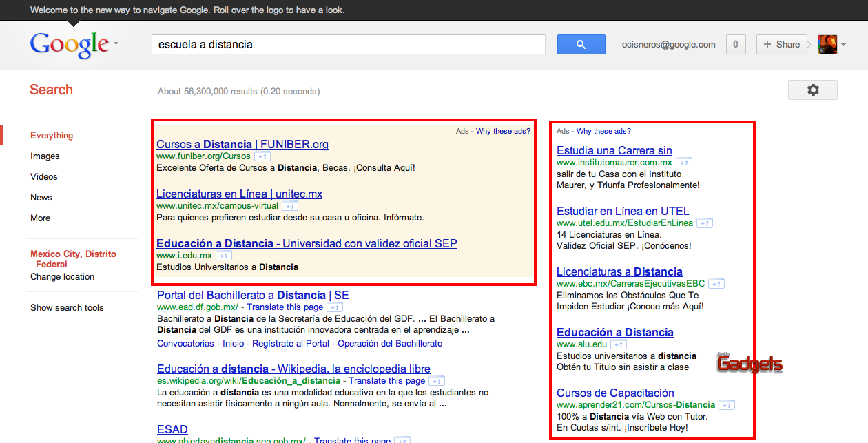
Task: Open the dropdown arrow beside Google logo
Action: pos(116,43)
